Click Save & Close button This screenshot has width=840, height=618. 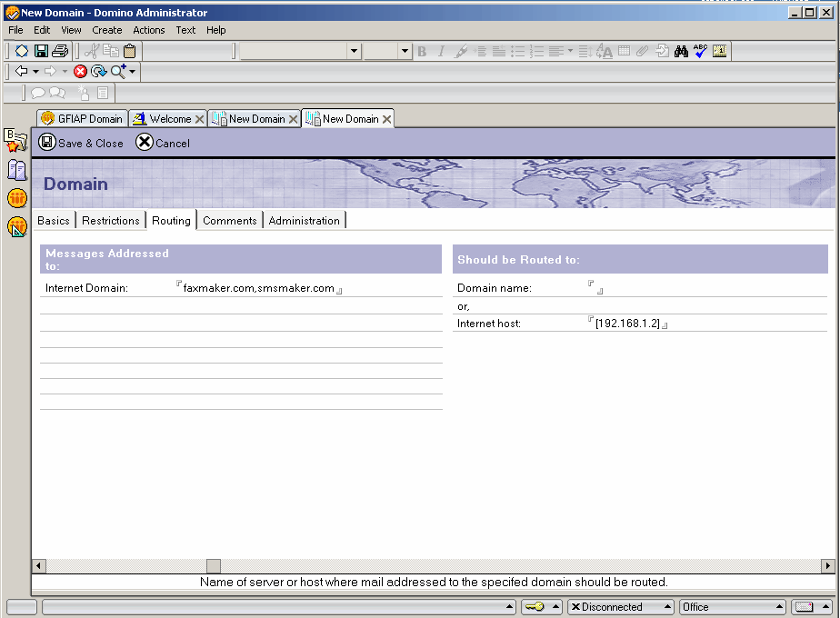(x=81, y=143)
